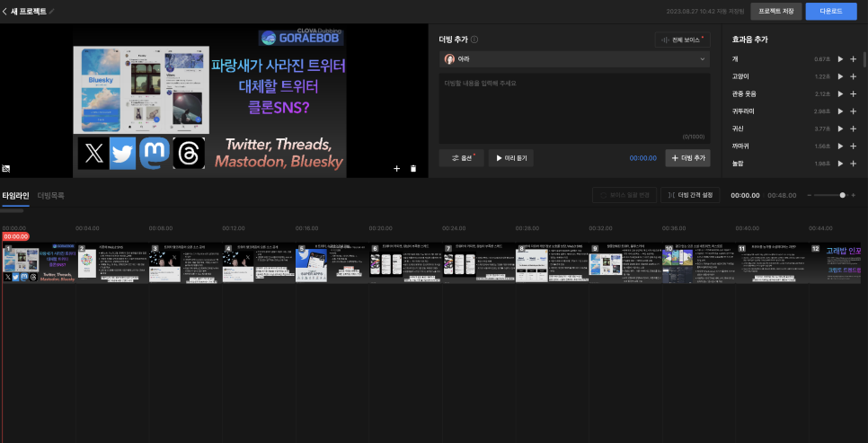Click the 2023.08.27 10:42 자동 저장됨 status text
This screenshot has width=868, height=443.
pyautogui.click(x=704, y=11)
